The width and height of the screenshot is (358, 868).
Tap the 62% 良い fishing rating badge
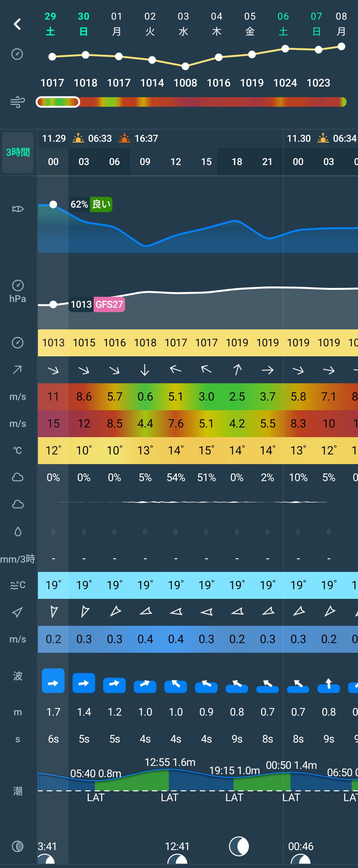tap(91, 204)
